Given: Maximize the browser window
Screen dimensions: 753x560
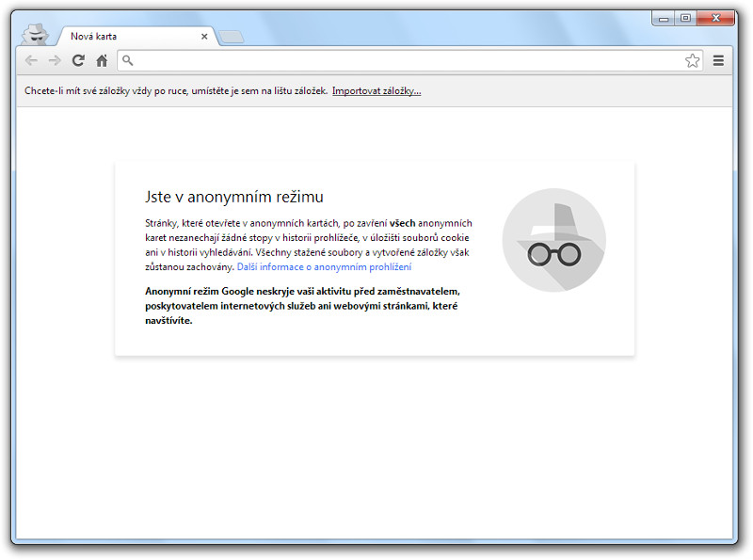Looking at the screenshot, I should [x=685, y=18].
